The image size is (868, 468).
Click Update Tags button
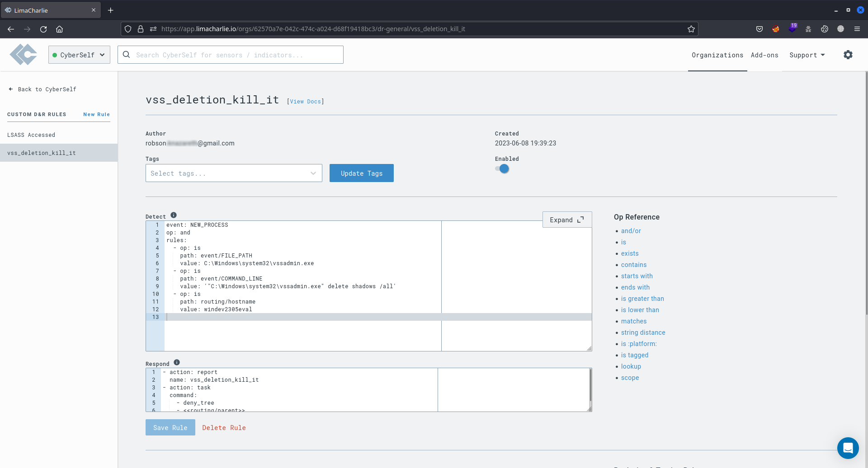(362, 173)
